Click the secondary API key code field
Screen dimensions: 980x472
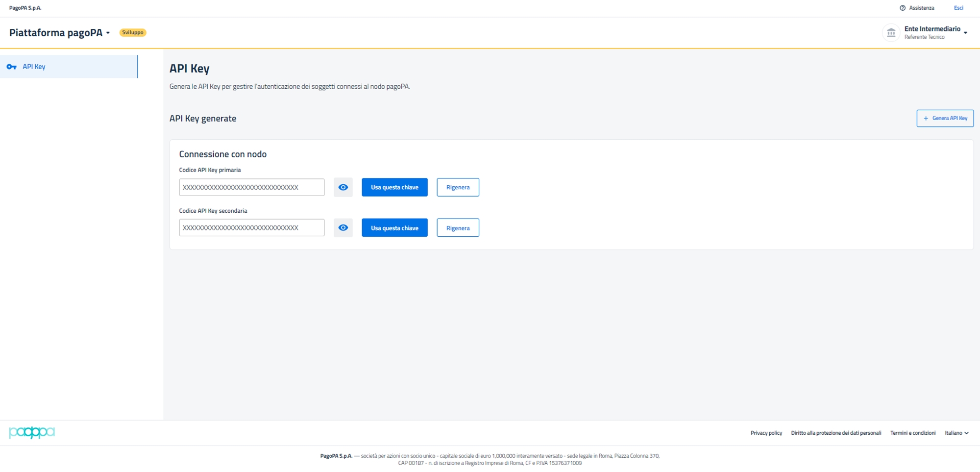251,228
